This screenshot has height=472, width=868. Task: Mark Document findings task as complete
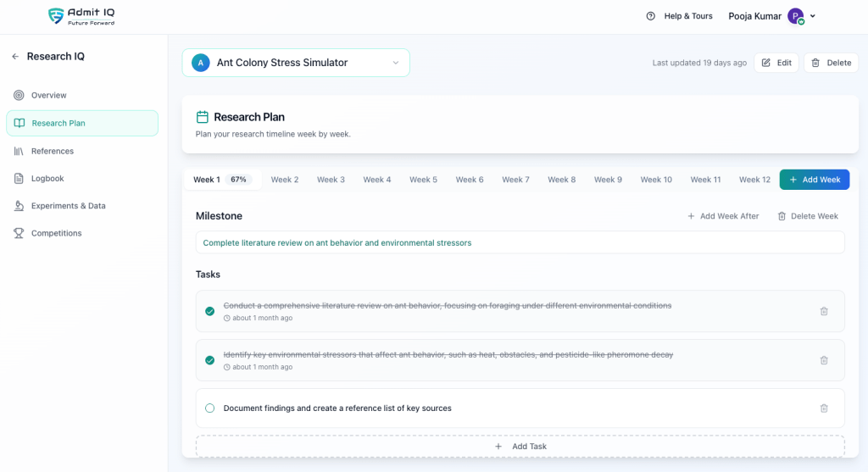[x=210, y=408]
